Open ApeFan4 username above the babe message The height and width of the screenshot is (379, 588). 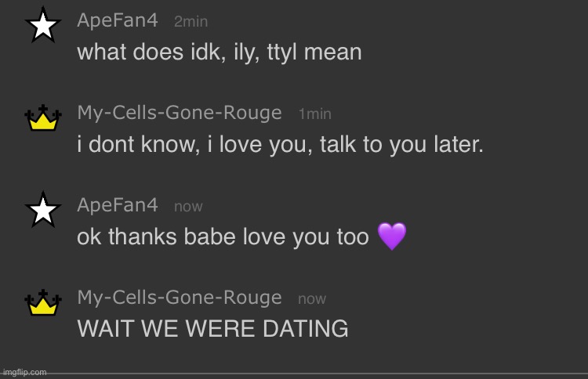(118, 205)
